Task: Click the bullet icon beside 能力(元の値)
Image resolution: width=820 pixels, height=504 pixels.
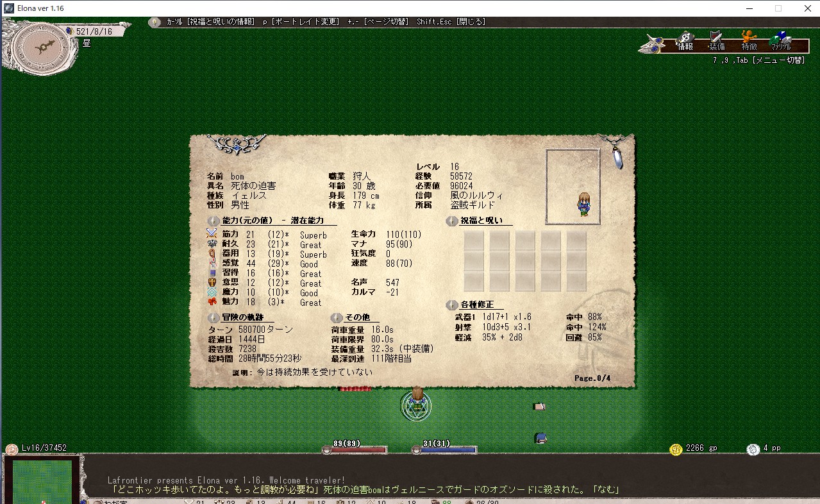Action: coord(213,221)
